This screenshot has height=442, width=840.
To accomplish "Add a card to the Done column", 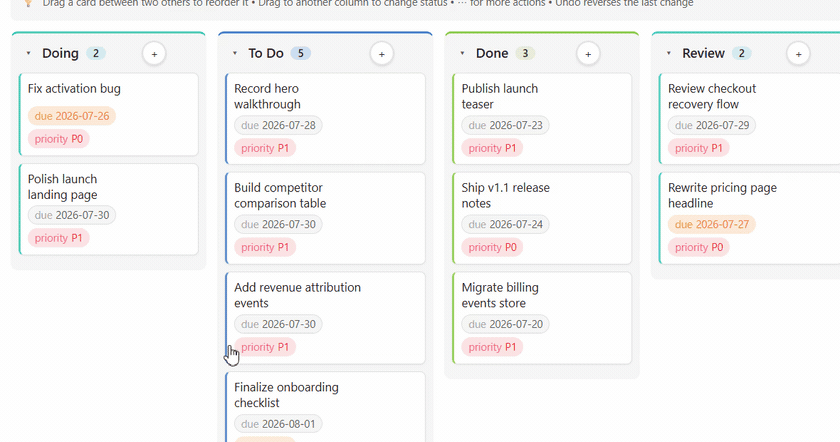I will point(588,54).
